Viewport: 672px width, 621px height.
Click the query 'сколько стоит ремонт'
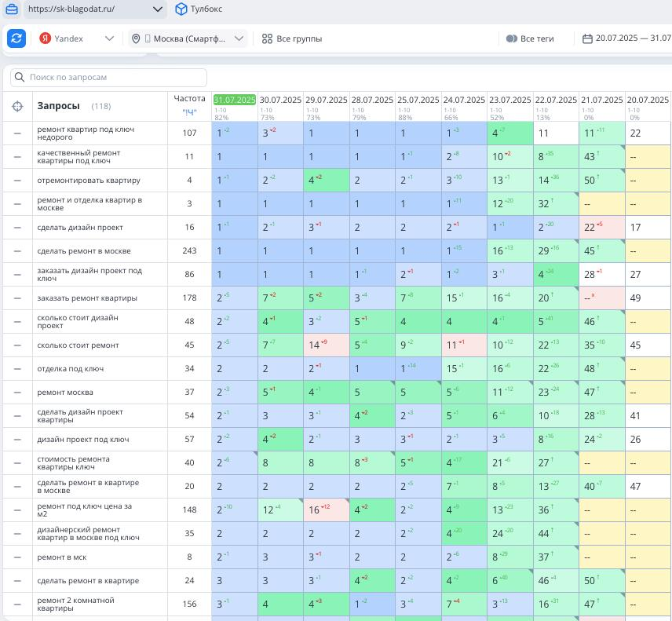pos(78,345)
